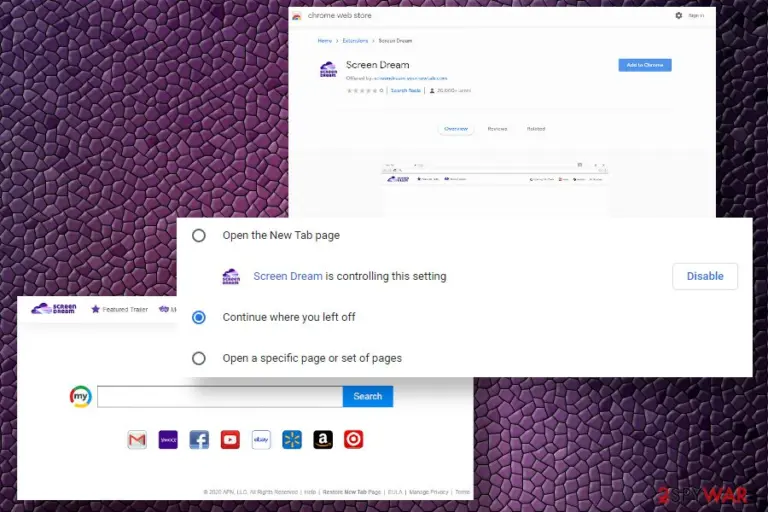Open the eBay shortcut icon
This screenshot has height=512, width=768.
point(261,439)
